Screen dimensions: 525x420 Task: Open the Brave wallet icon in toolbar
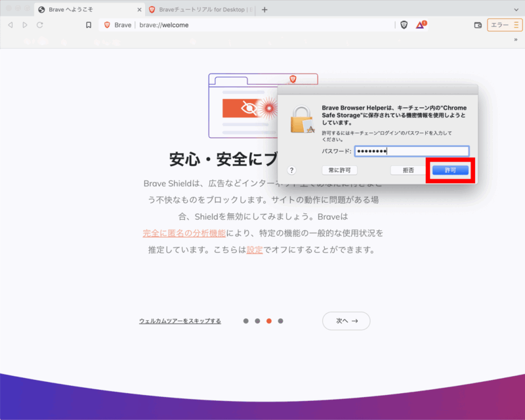coord(478,25)
